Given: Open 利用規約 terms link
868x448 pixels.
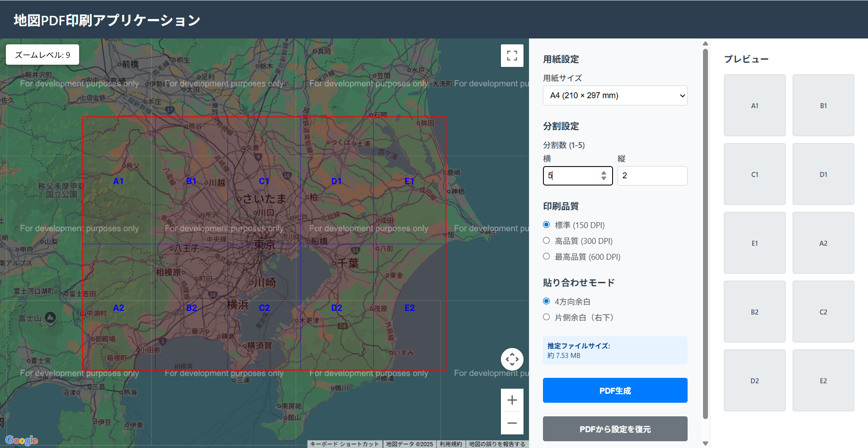Looking at the screenshot, I should point(451,444).
